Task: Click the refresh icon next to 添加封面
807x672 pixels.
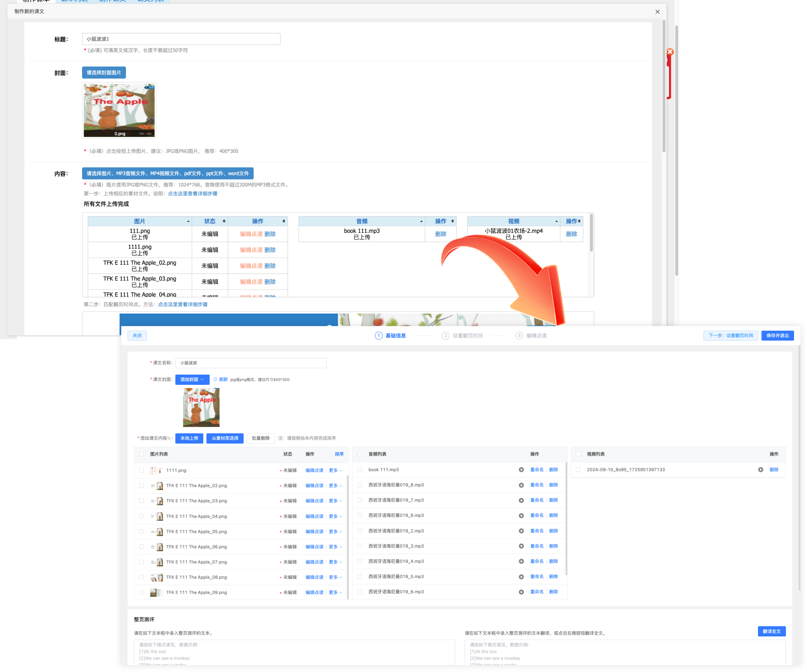Action: click(x=215, y=379)
